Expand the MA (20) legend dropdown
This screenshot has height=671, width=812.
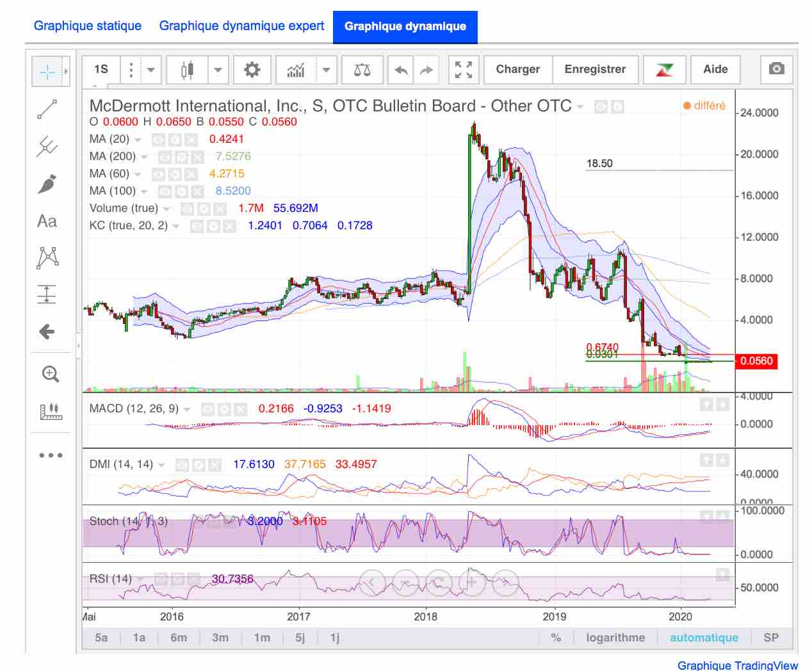pos(138,140)
